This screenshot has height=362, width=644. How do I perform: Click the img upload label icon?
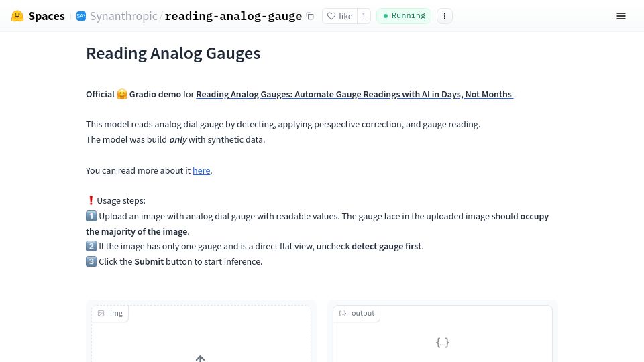coord(101,313)
